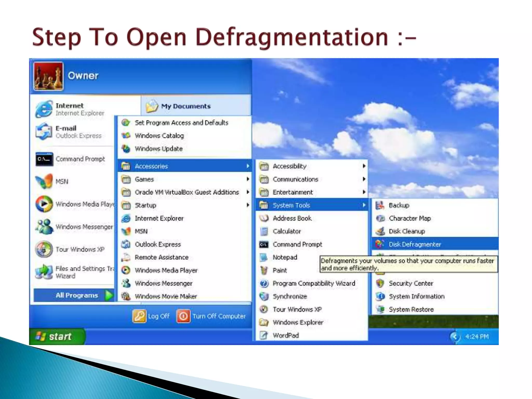Screen dimensions: 532x399
Task: Click the Disk Cleanup icon
Action: [x=380, y=231]
